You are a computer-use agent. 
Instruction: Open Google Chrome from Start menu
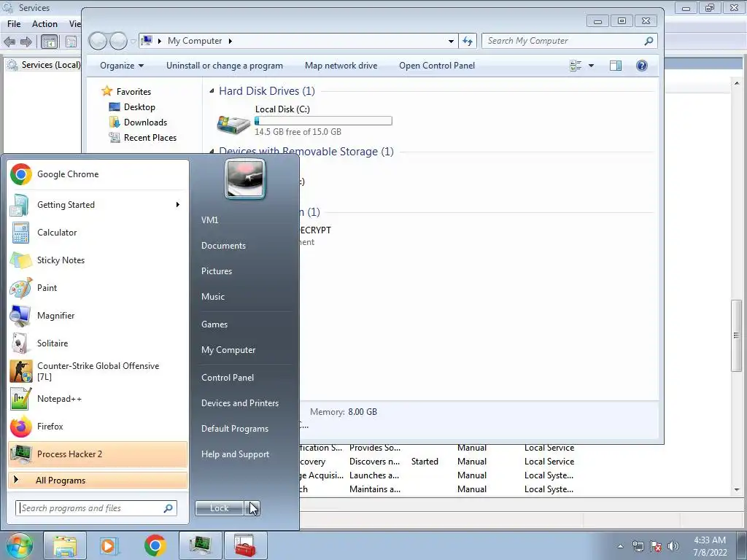(98, 174)
